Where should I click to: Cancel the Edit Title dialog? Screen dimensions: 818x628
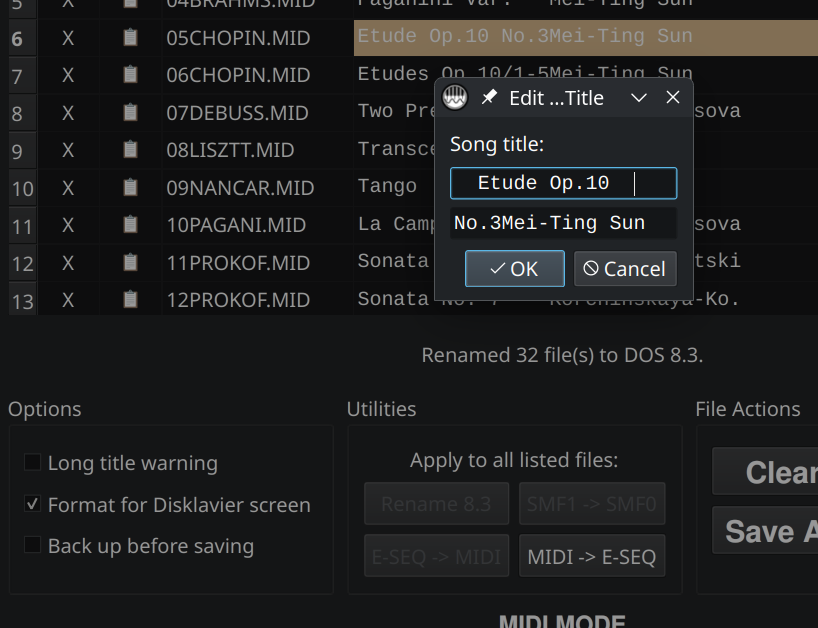(625, 268)
